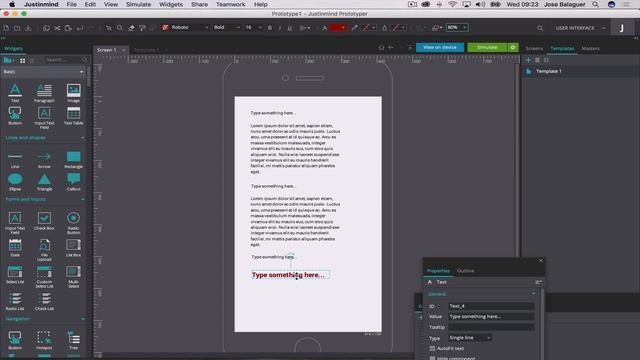
Task: Select the List Box widget
Action: [x=73, y=248]
